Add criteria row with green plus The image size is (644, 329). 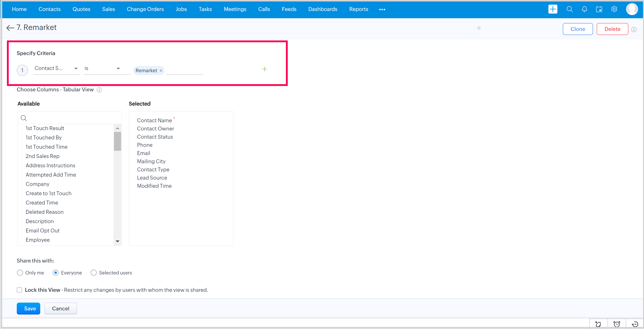(264, 69)
